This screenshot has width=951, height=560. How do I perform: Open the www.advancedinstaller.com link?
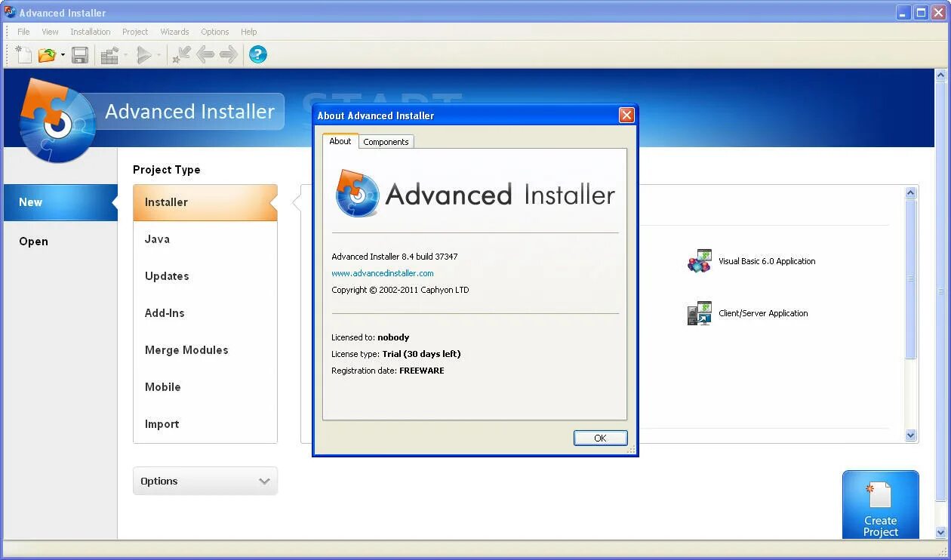(383, 273)
